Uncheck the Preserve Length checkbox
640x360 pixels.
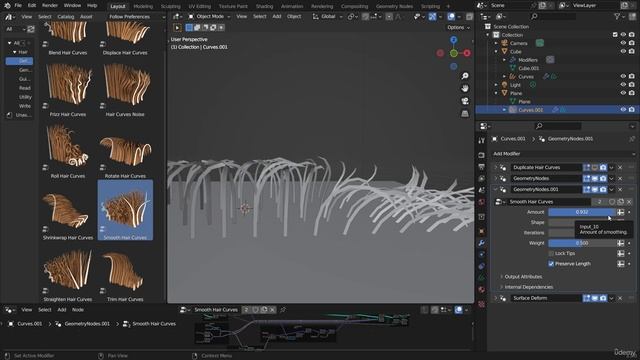[x=551, y=264]
